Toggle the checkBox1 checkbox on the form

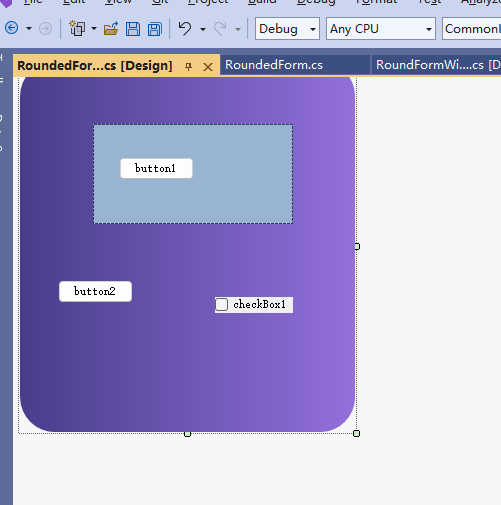click(x=222, y=305)
